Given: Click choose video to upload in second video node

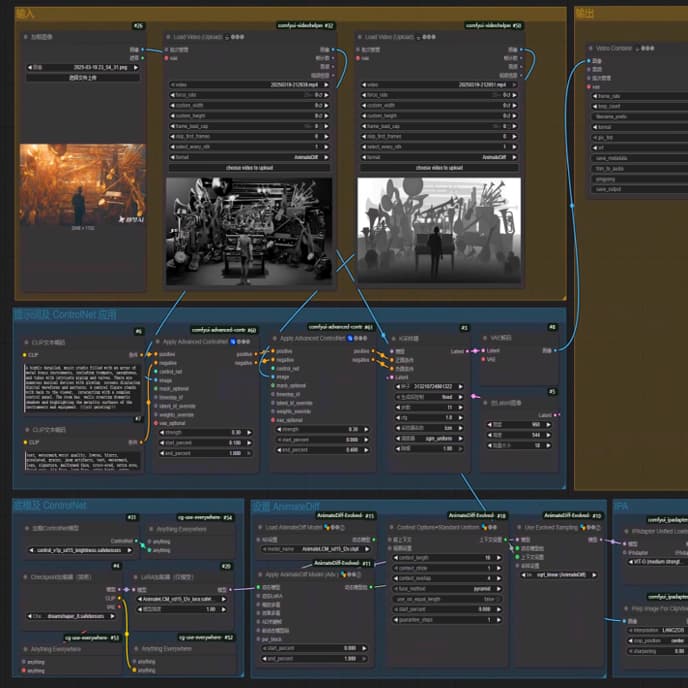Looking at the screenshot, I should click(439, 168).
